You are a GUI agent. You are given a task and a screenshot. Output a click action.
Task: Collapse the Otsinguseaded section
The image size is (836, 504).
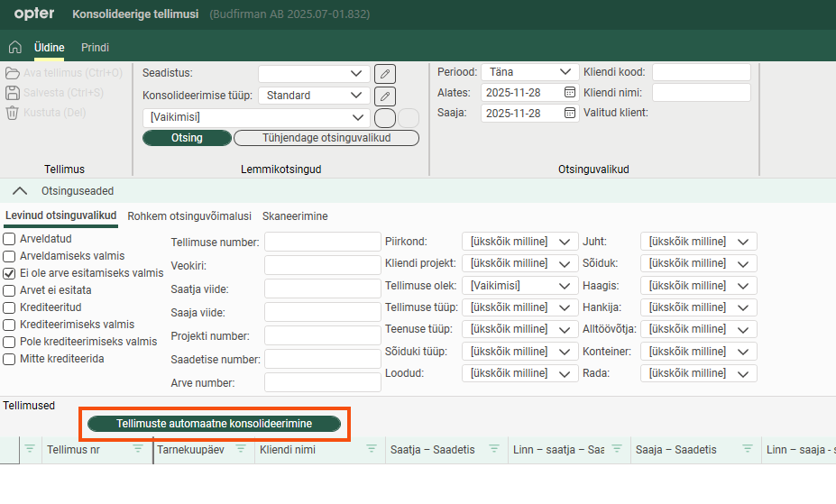coord(20,191)
